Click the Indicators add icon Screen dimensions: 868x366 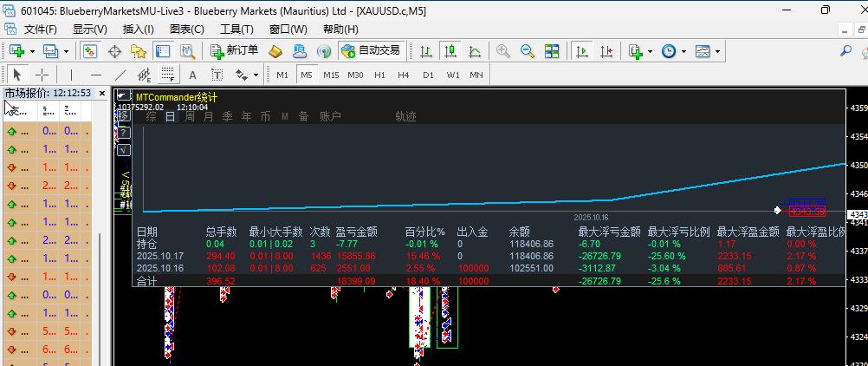636,51
